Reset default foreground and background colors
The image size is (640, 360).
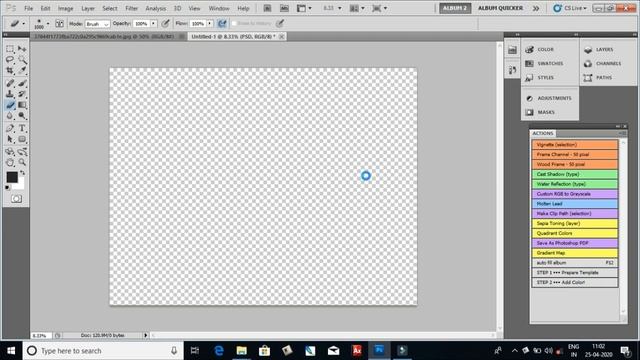pos(8,188)
